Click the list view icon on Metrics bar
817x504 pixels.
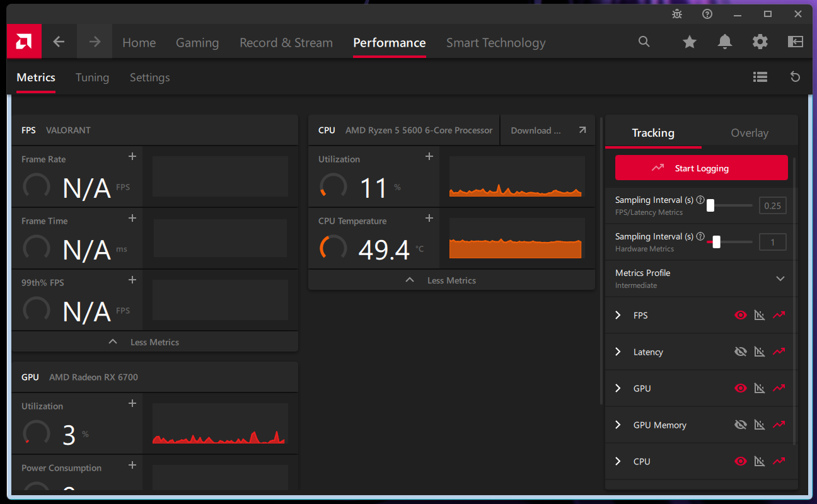click(760, 77)
